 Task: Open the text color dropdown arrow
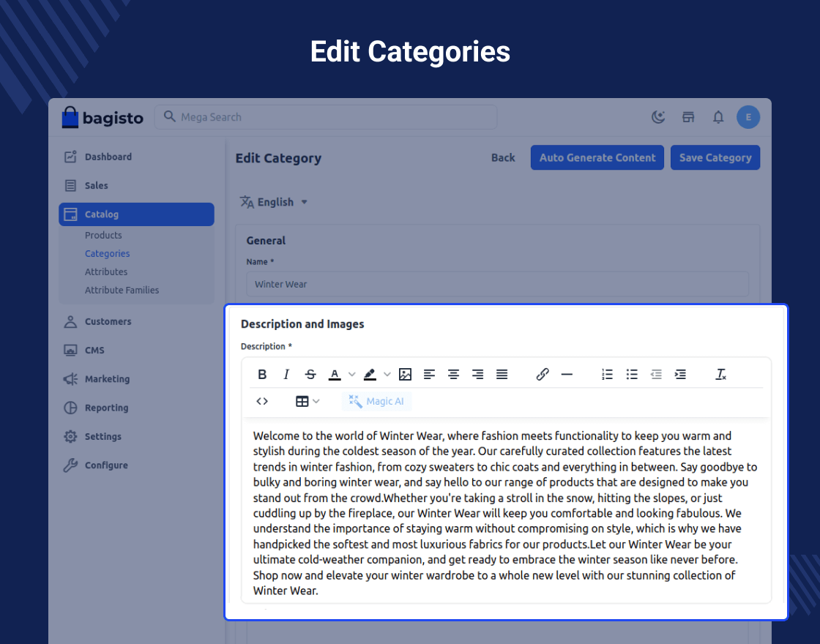(352, 374)
